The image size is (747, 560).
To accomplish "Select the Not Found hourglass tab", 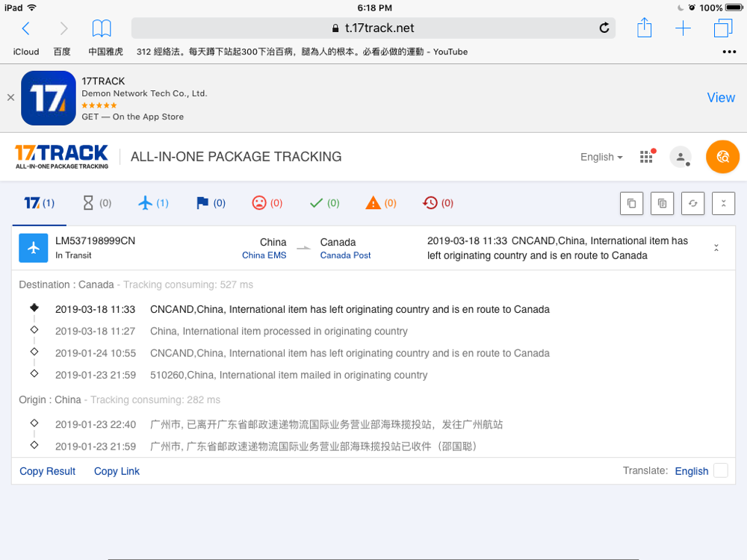I will tap(96, 203).
